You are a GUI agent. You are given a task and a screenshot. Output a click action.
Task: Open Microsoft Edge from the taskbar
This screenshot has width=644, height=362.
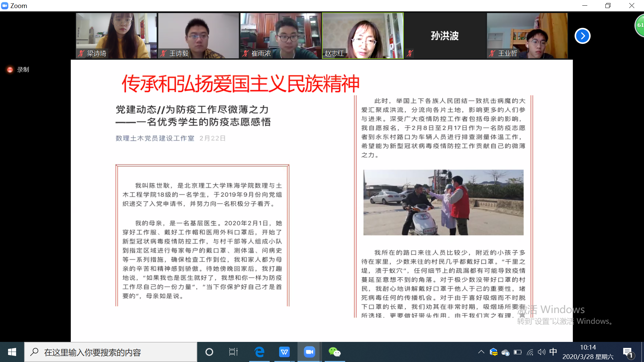[x=258, y=352]
